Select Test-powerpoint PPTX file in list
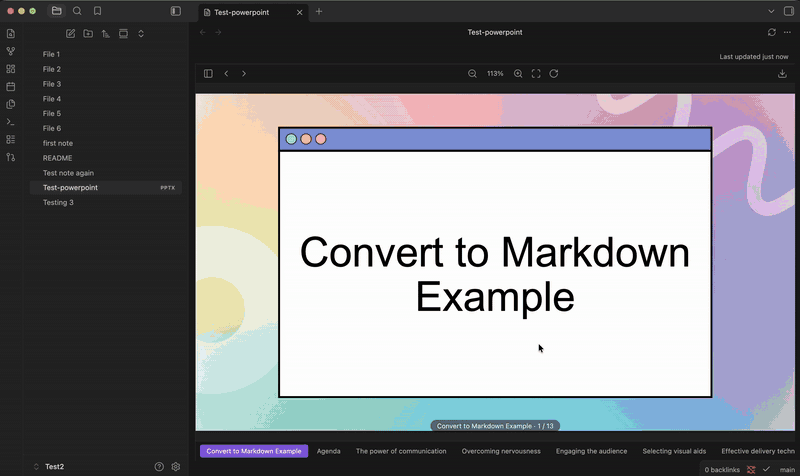This screenshot has width=800, height=476. tap(106, 188)
